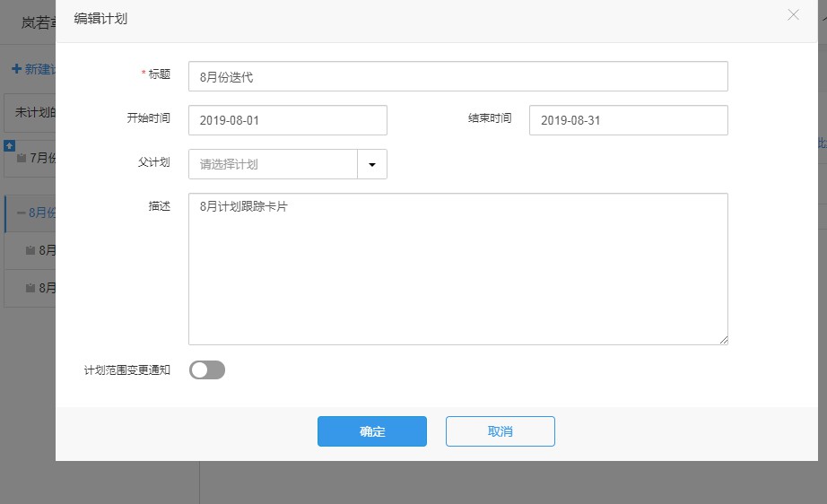Click the resize grip of the 描述 textarea
This screenshot has height=504, width=827.
click(723, 340)
